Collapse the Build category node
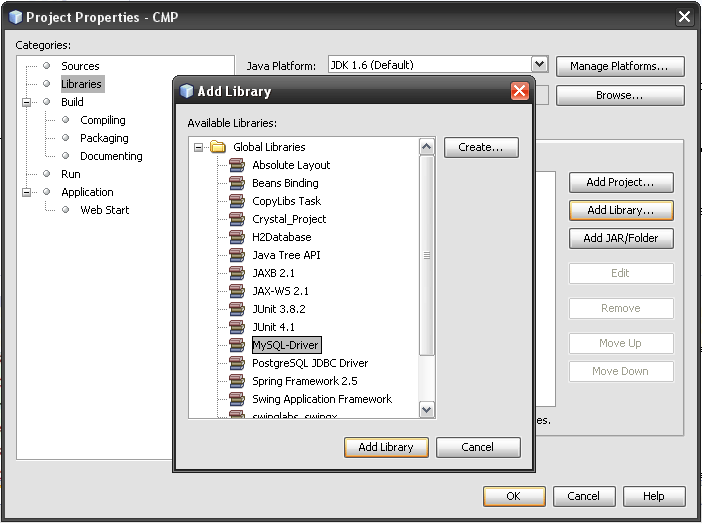 coord(27,102)
